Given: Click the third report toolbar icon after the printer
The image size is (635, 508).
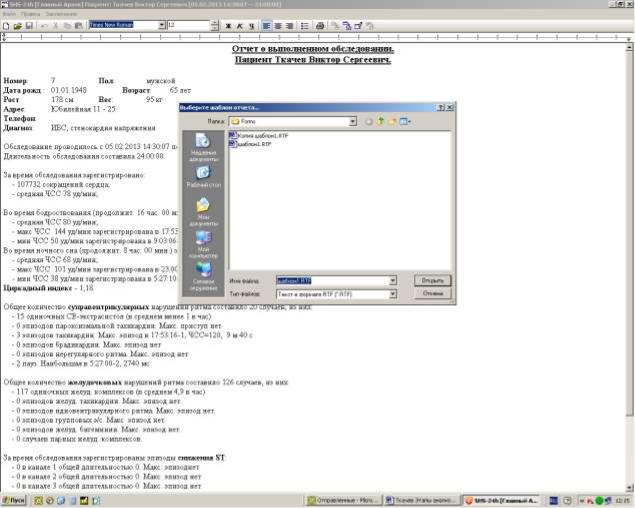Looking at the screenshot, I should coord(358,26).
